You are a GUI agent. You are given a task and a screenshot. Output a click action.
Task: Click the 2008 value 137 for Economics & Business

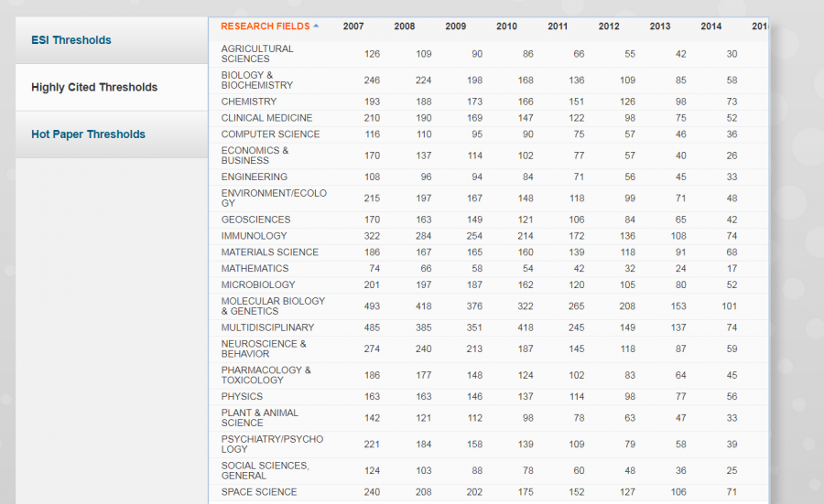[424, 155]
